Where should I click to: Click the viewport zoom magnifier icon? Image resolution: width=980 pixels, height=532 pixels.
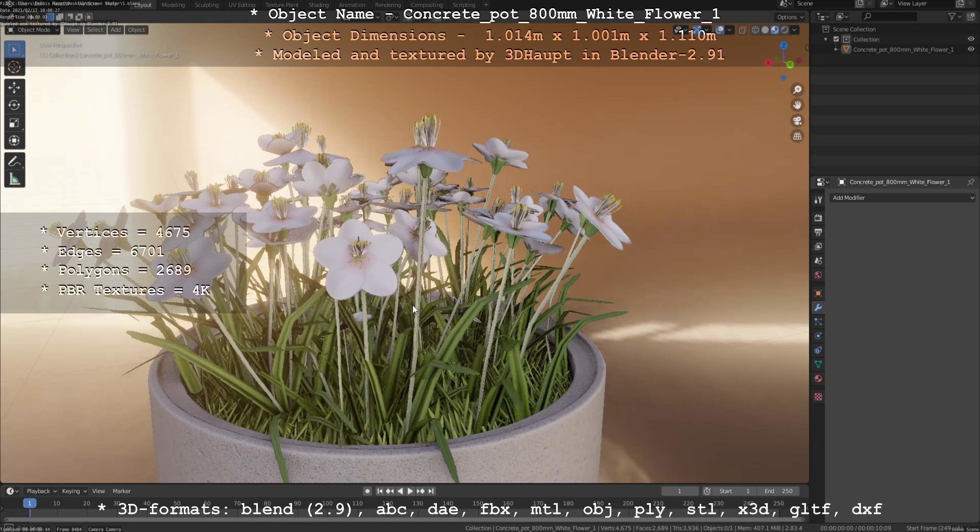797,90
